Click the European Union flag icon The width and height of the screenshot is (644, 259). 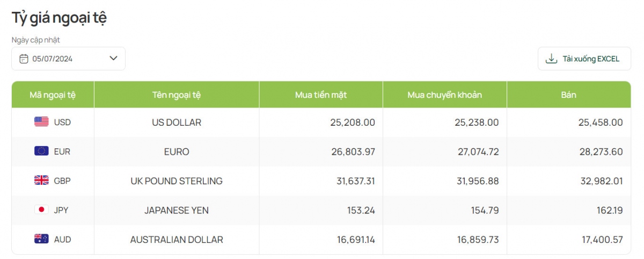[x=41, y=152]
